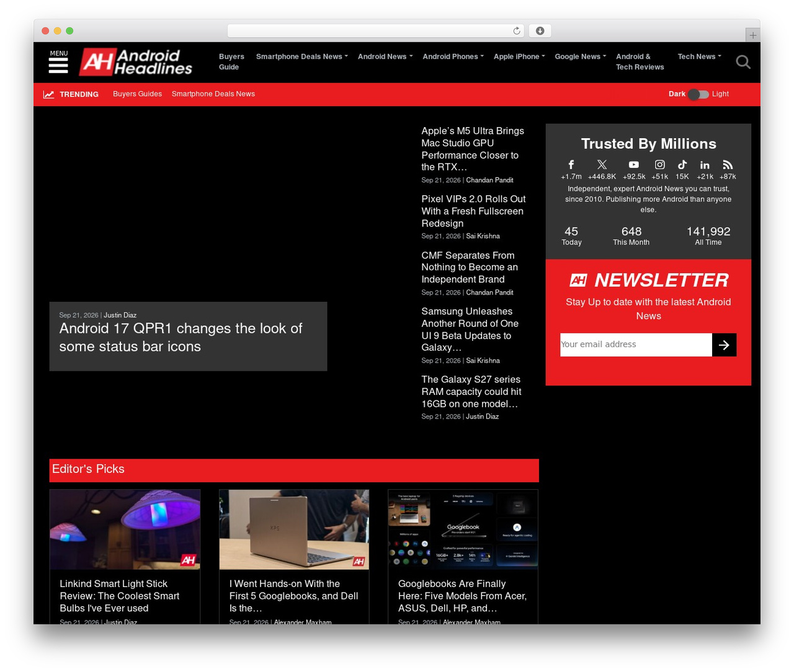Click the browser address bar

pyautogui.click(x=376, y=31)
